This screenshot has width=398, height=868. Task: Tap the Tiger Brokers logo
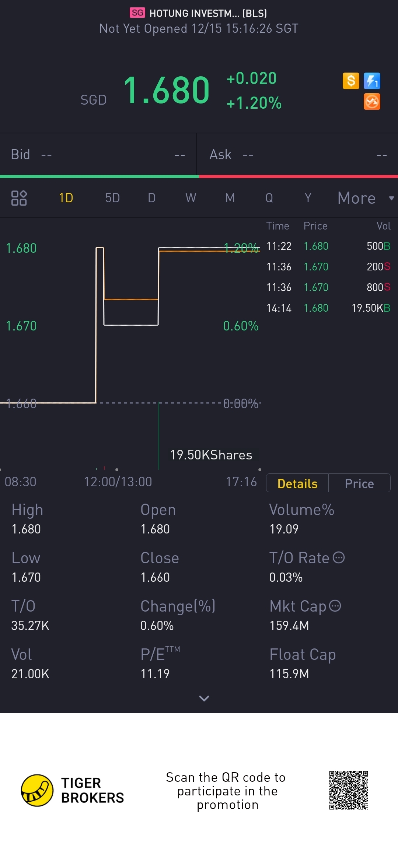[37, 790]
